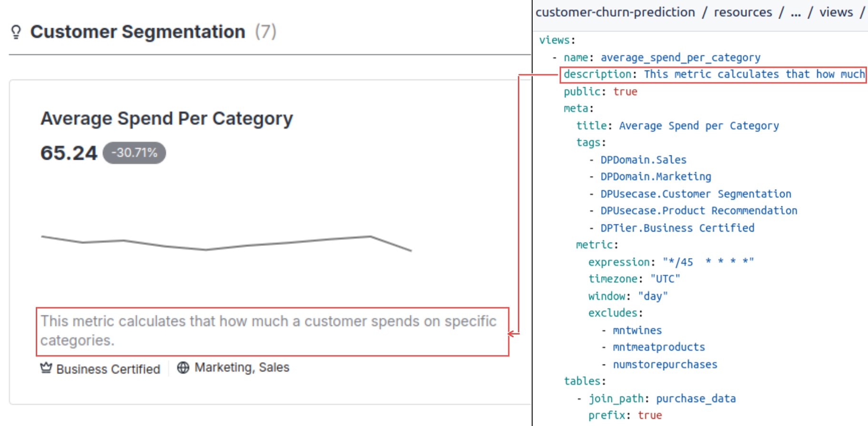The height and width of the screenshot is (426, 868).
Task: Expand the ellipsis breadcrumb segment
Action: 796,12
